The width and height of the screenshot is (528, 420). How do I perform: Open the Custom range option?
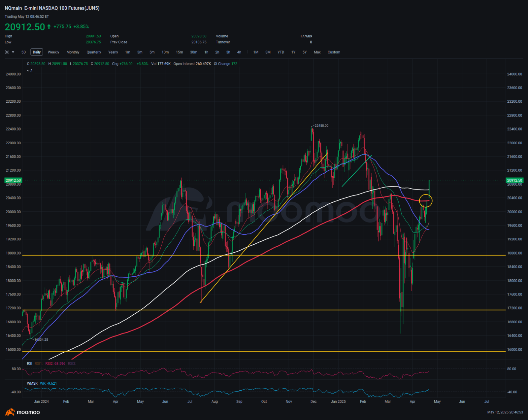(x=334, y=52)
